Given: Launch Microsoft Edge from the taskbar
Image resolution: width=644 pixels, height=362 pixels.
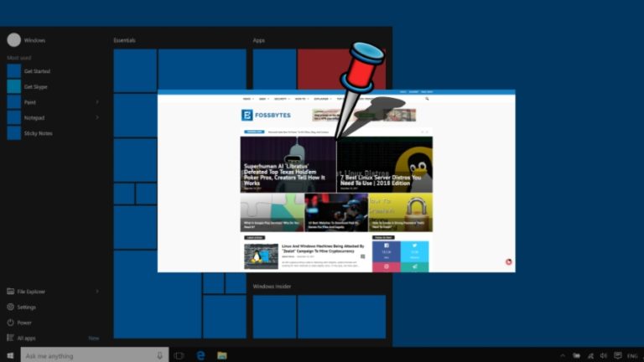Looking at the screenshot, I should coord(200,355).
